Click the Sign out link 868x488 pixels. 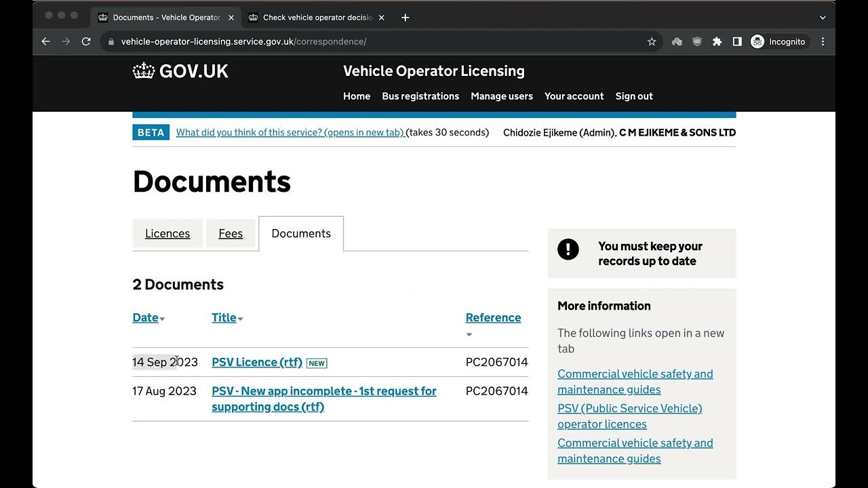click(634, 96)
